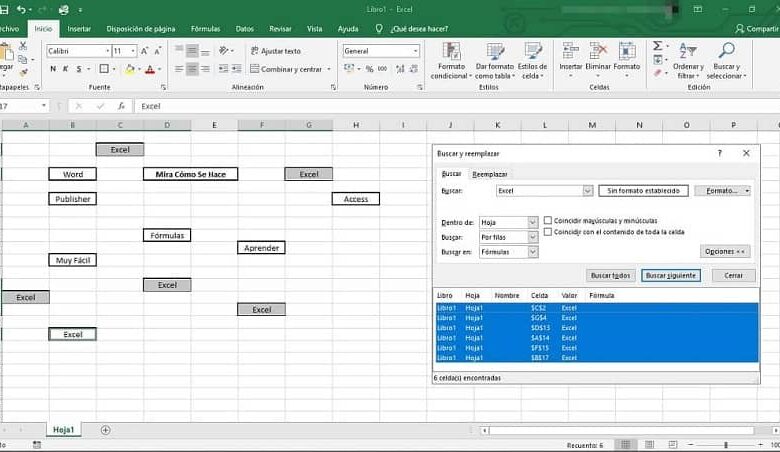
Task: Click Insertar cells button
Action: tap(571, 61)
